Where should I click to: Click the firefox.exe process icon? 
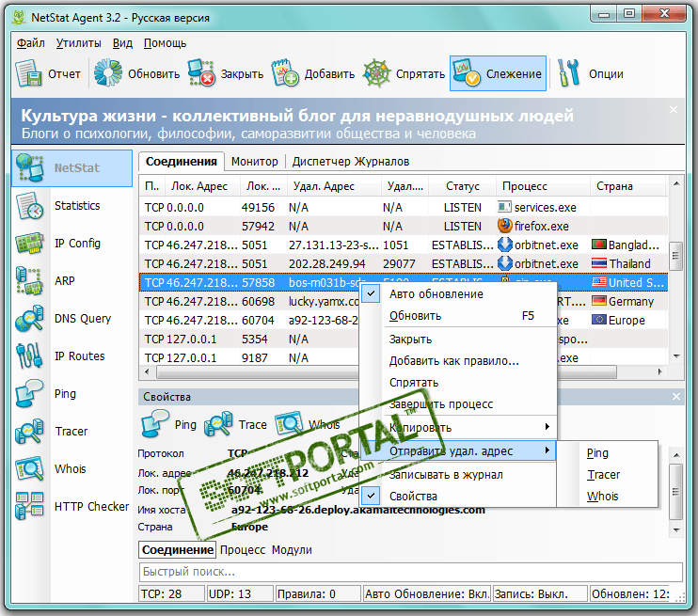tap(504, 226)
